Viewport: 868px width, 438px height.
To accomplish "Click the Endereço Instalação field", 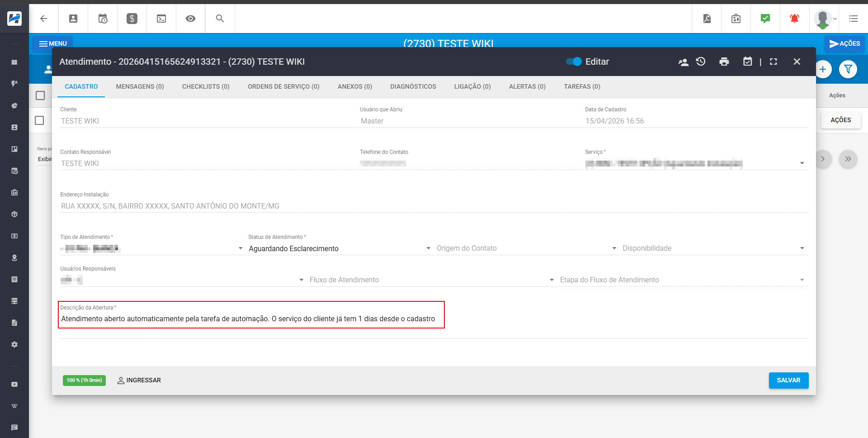I will 434,206.
